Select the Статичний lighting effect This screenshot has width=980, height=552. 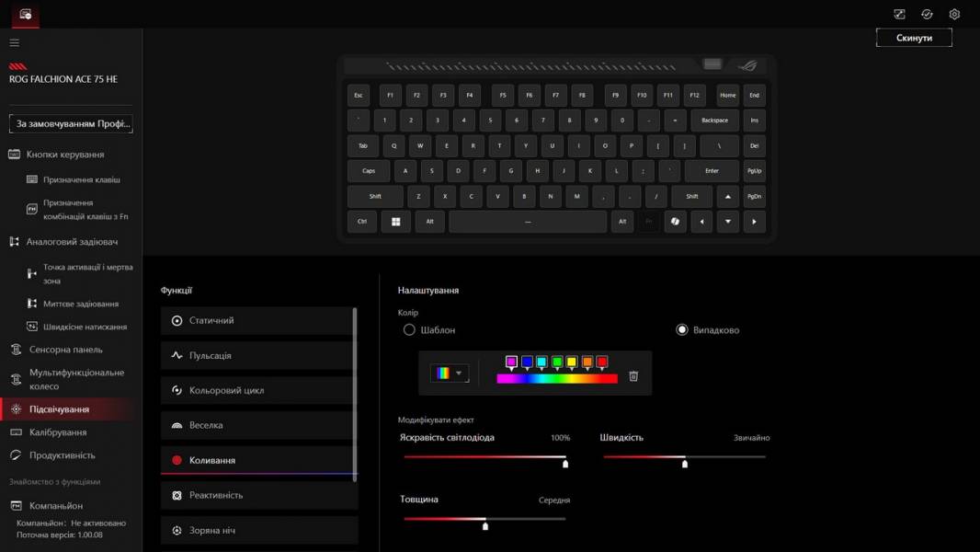pyautogui.click(x=256, y=321)
